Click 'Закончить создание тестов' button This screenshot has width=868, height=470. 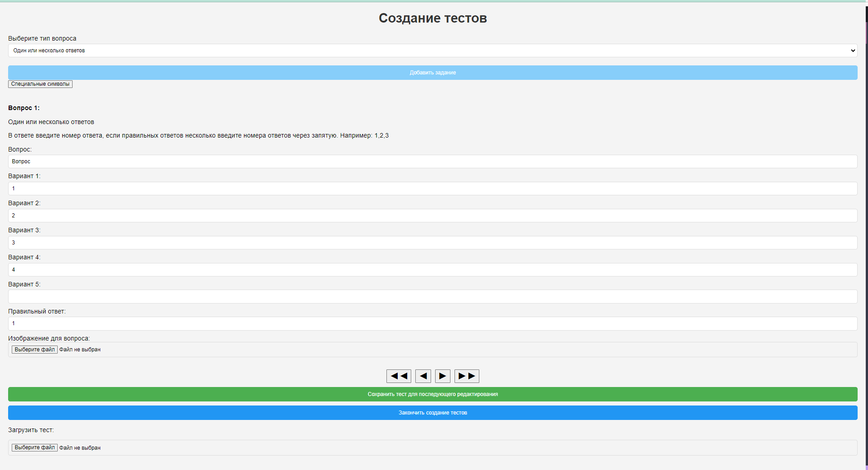[x=432, y=413]
